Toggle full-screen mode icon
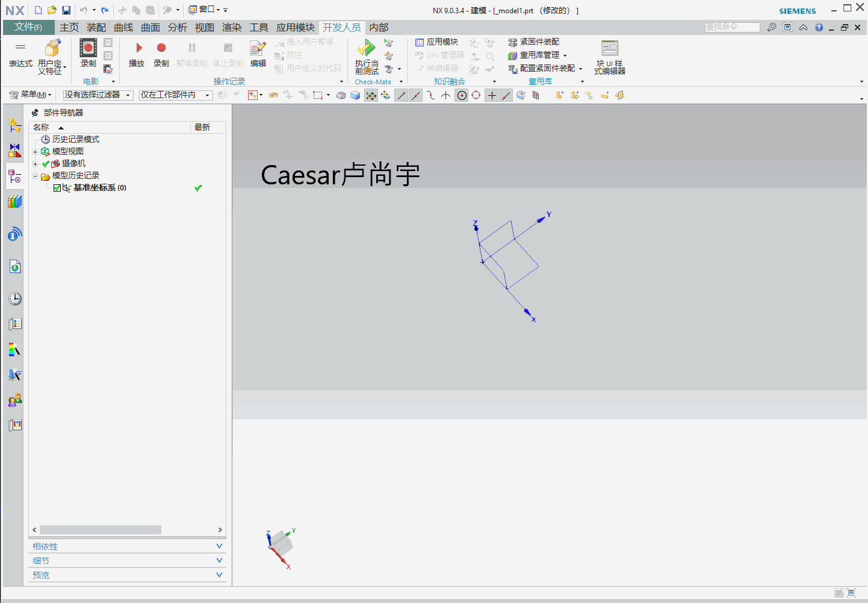Image resolution: width=868 pixels, height=603 pixels. 787,27
